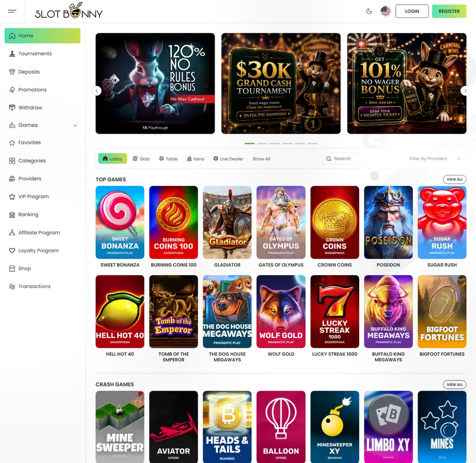
Task: Select the Show All tab
Action: [261, 159]
